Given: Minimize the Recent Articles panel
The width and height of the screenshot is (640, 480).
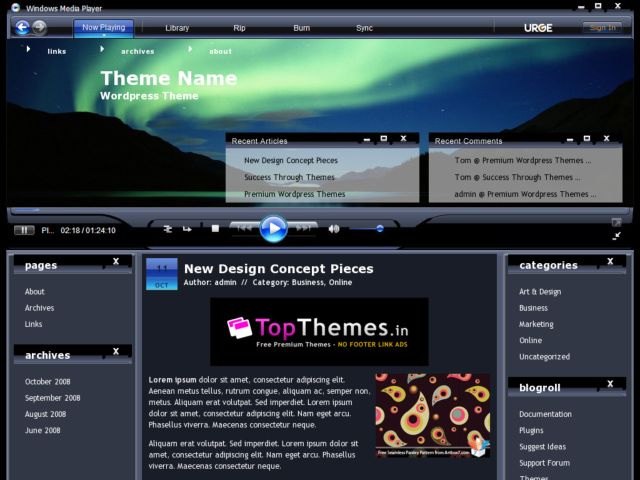Looking at the screenshot, I should point(367,140).
